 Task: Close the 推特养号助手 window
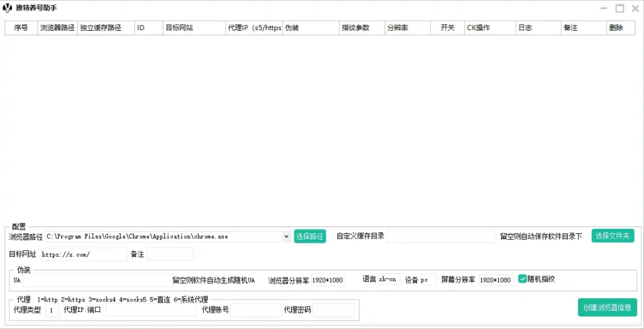tap(635, 8)
